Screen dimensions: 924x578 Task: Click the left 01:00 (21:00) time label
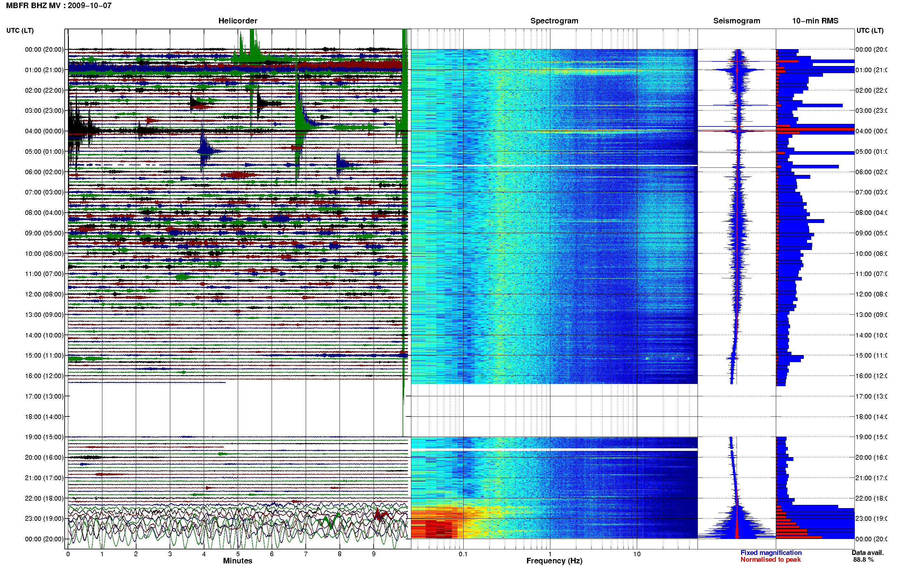pos(44,70)
